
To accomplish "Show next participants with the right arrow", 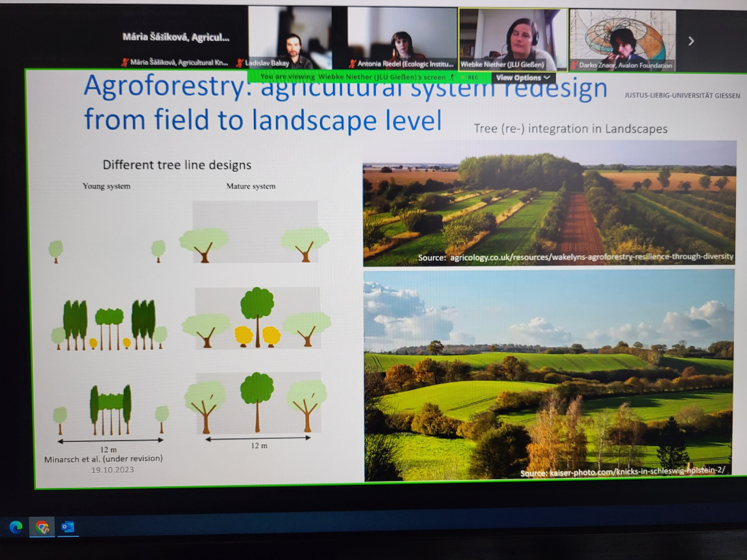I will tap(690, 41).
